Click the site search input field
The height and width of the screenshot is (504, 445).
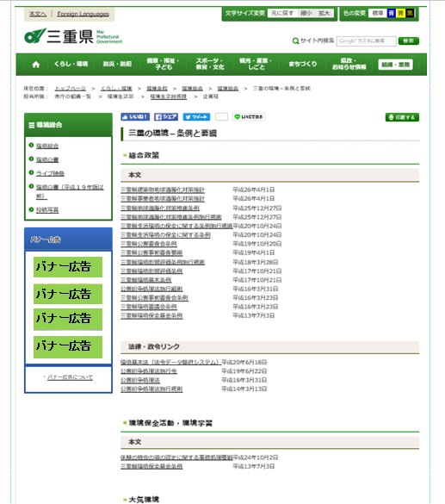pyautogui.click(x=367, y=41)
